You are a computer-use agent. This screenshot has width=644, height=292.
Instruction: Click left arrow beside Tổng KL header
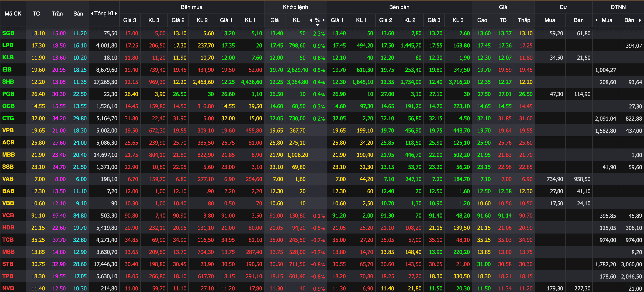point(92,13)
